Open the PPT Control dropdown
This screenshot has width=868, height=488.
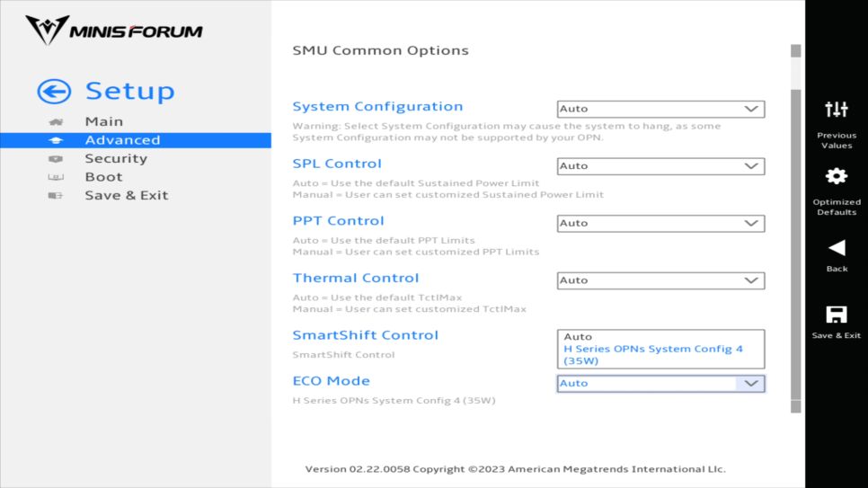(x=660, y=223)
